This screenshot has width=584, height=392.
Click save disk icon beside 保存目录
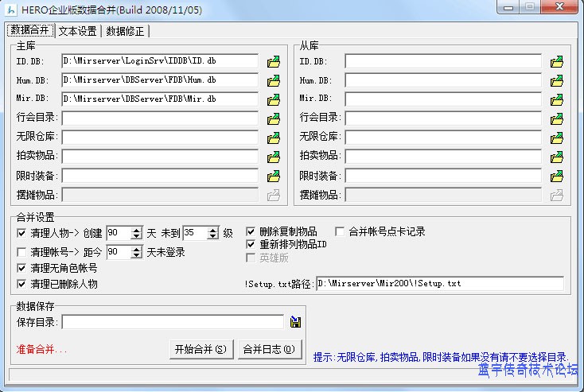[295, 322]
